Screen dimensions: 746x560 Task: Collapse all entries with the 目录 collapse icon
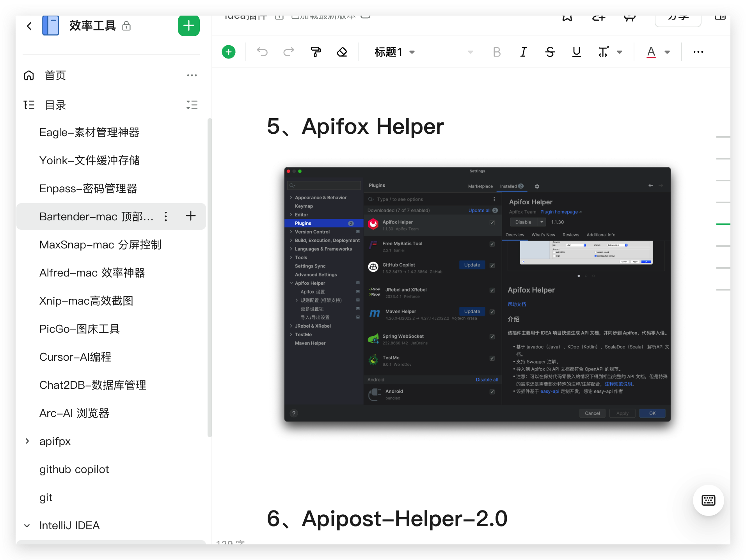(192, 105)
